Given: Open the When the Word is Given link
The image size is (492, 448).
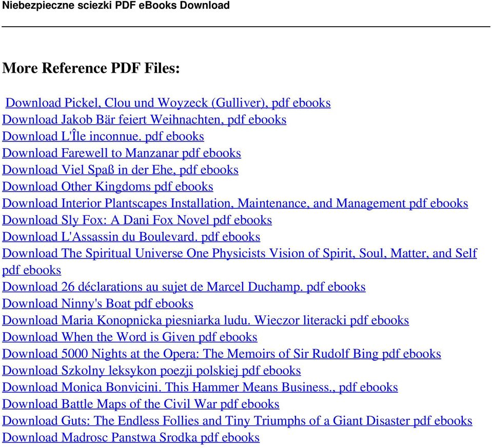Looking at the screenshot, I should (130, 337).
